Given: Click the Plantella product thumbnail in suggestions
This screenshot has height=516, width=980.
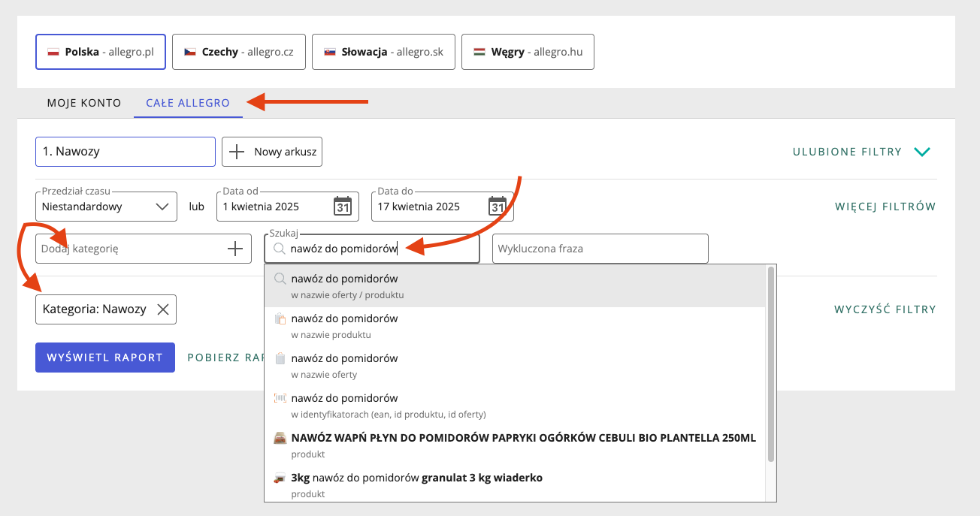Looking at the screenshot, I should (x=279, y=438).
